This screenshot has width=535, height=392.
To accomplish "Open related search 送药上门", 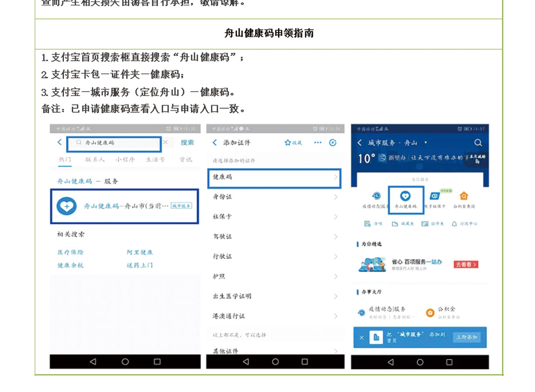I will click(140, 265).
